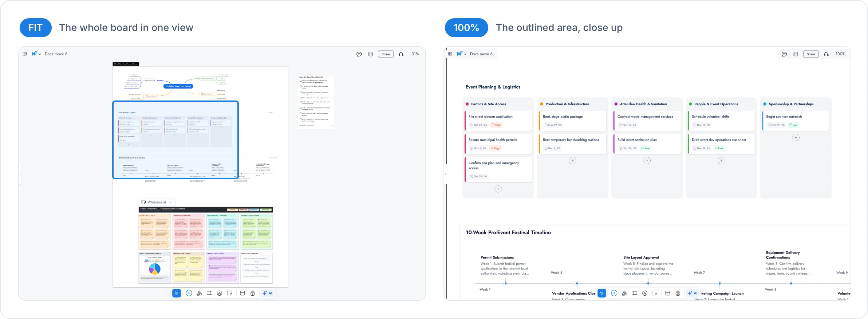Choose the shapes tool in 100% view toolbar
The height and width of the screenshot is (319, 868).
coord(624,293)
